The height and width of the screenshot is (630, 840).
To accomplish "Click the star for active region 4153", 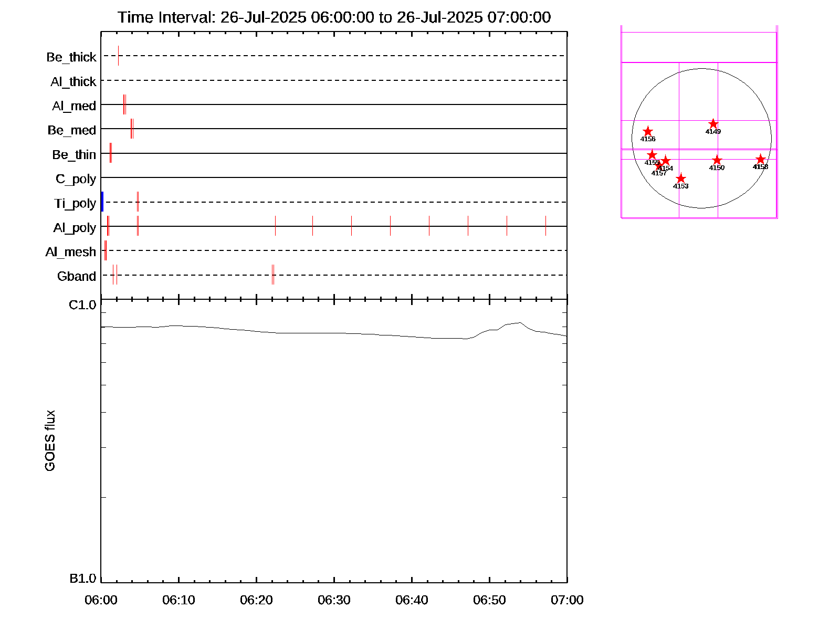I will (x=680, y=178).
